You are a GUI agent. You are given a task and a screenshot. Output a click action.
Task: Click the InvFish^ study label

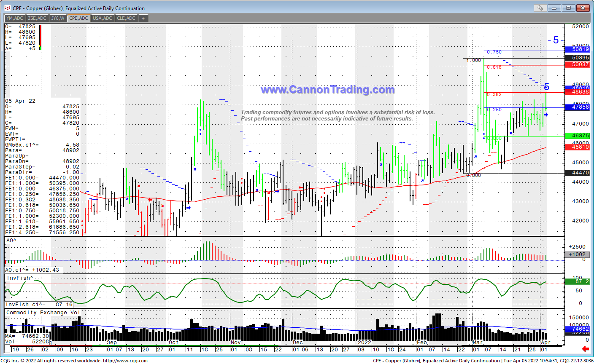(x=19, y=278)
